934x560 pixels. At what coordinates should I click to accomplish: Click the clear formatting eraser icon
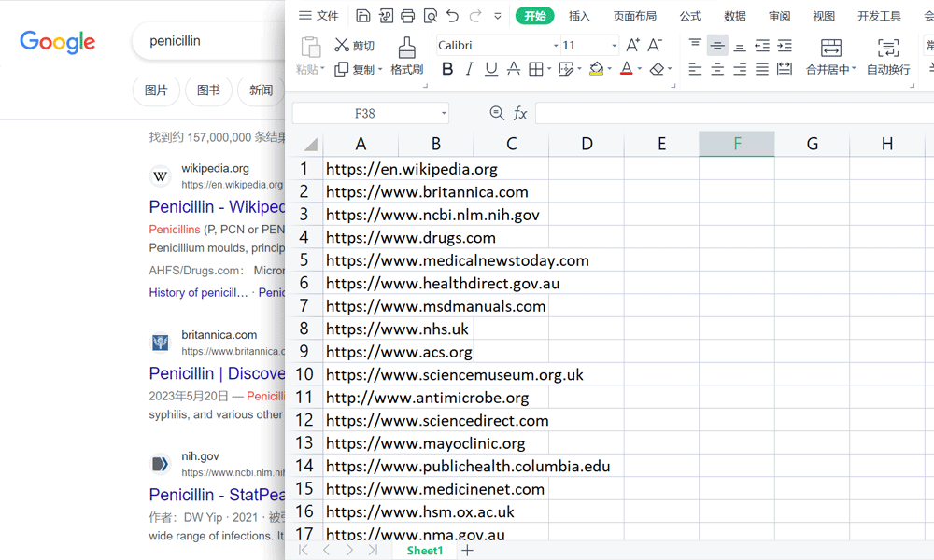pyautogui.click(x=657, y=69)
